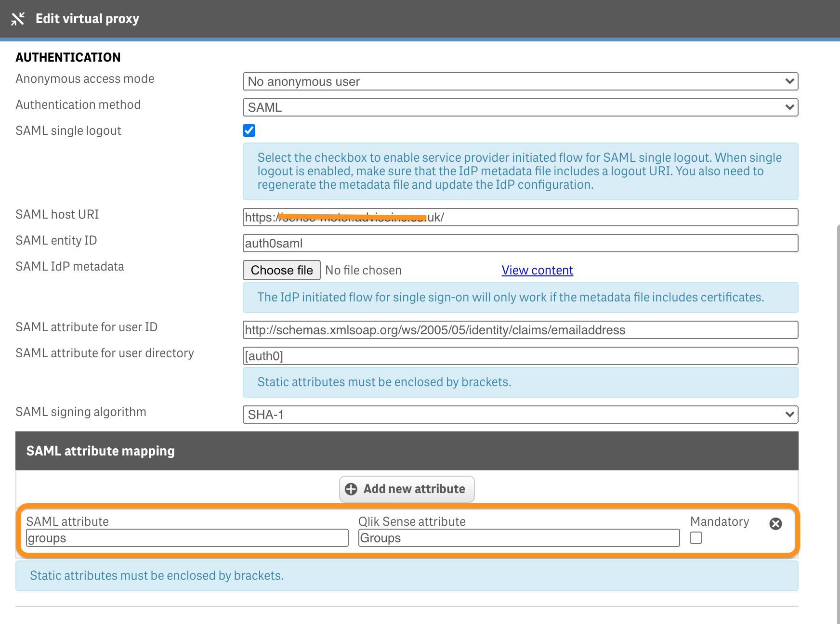Click the Choose file button
This screenshot has height=624, width=840.
pyautogui.click(x=282, y=270)
